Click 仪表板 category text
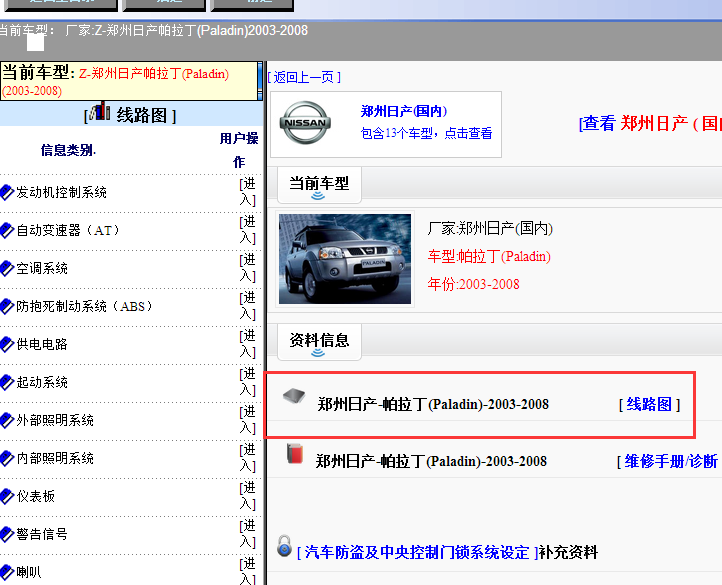This screenshot has height=585, width=722. (35, 496)
